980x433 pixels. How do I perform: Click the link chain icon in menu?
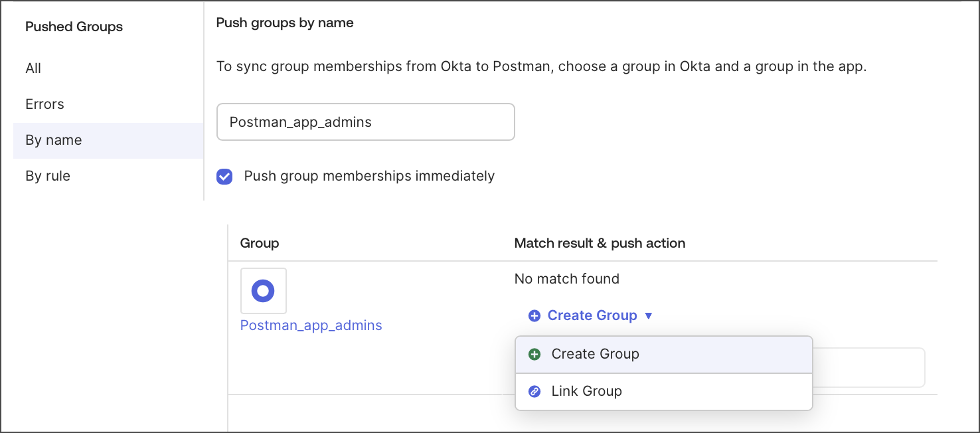pos(534,392)
